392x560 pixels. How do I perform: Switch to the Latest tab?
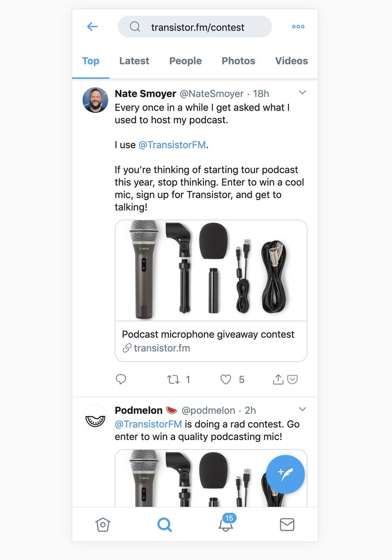[x=134, y=61]
